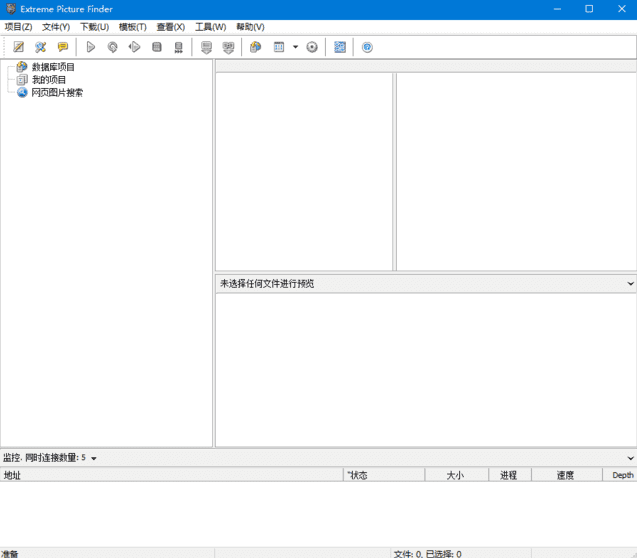Expand the preview panel chevron

coord(630,284)
